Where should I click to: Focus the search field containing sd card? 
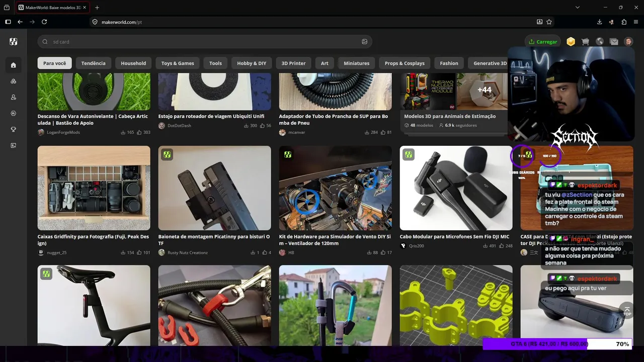point(205,42)
